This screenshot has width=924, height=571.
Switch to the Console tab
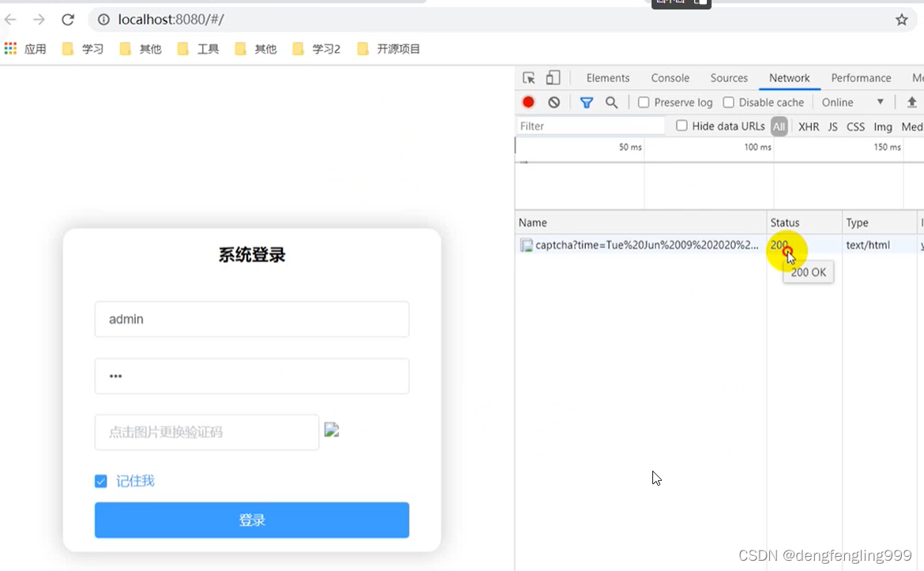pyautogui.click(x=670, y=77)
